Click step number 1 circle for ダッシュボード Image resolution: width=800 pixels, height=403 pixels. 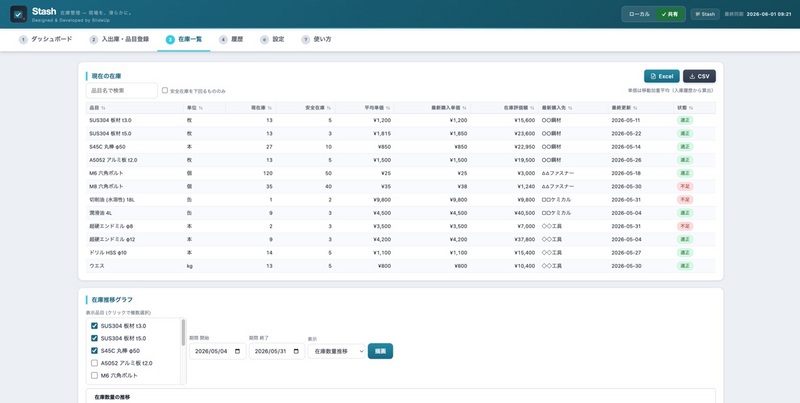23,40
